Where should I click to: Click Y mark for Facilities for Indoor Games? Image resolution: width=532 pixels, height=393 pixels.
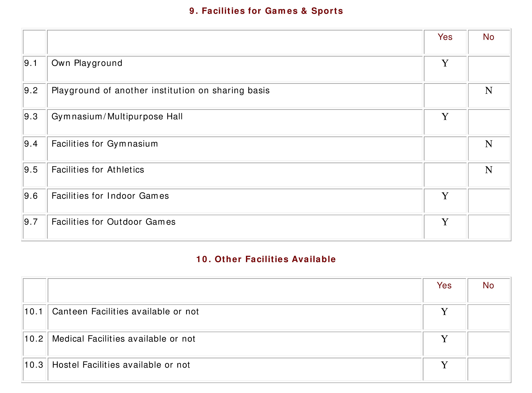pyautogui.click(x=445, y=196)
